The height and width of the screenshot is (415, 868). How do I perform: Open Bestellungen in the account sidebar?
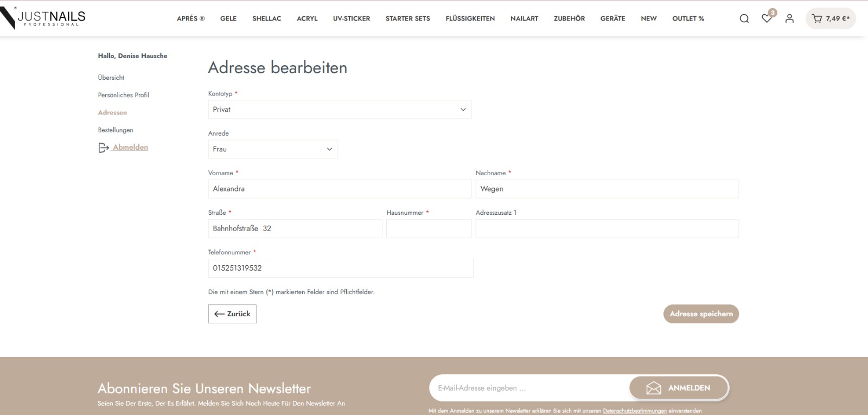coord(116,130)
